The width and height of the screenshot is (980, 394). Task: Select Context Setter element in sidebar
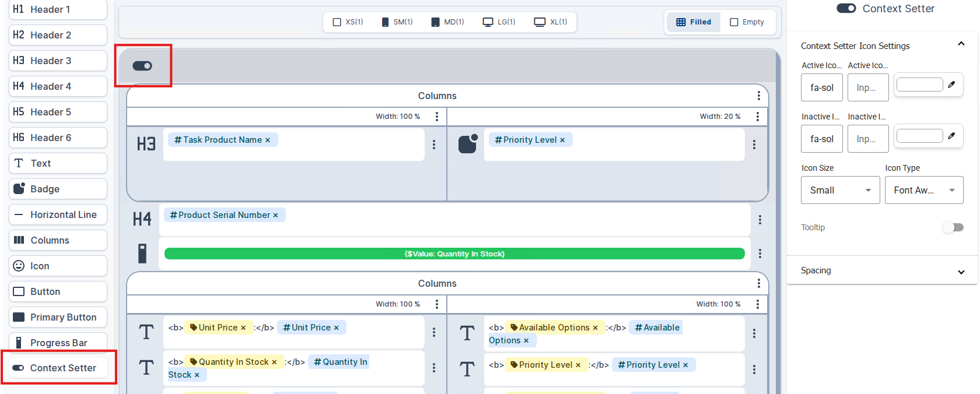tap(58, 368)
